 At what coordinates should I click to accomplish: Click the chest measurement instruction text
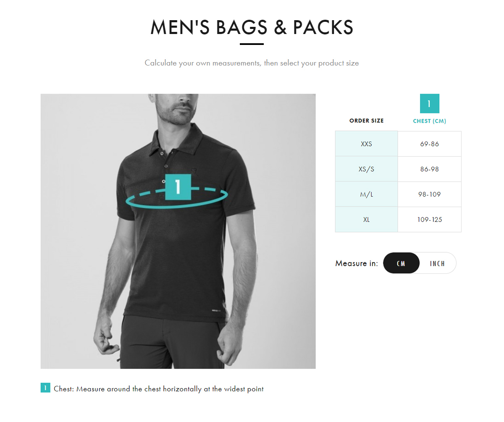(x=159, y=389)
